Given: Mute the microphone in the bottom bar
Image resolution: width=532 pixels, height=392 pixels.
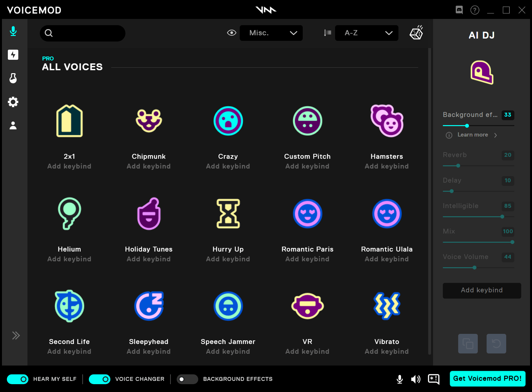Looking at the screenshot, I should click(399, 379).
